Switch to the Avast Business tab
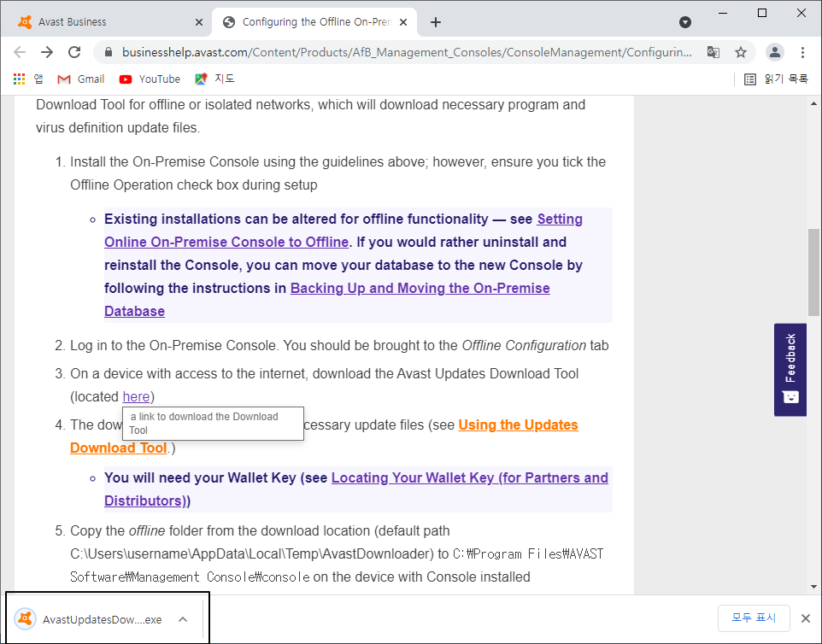This screenshot has height=644, width=822. coord(105,22)
